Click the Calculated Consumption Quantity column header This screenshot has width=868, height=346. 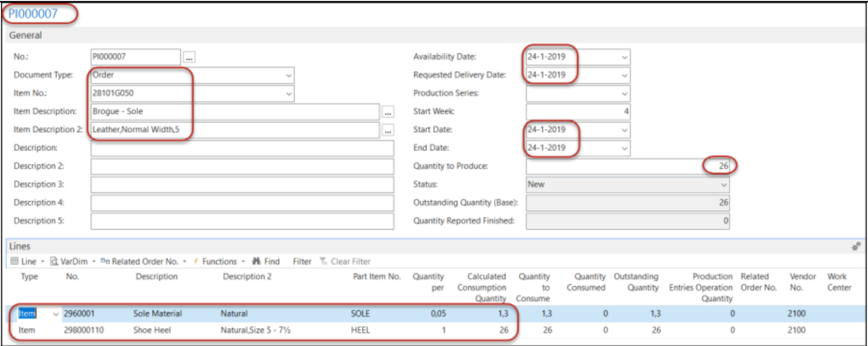[x=482, y=287]
